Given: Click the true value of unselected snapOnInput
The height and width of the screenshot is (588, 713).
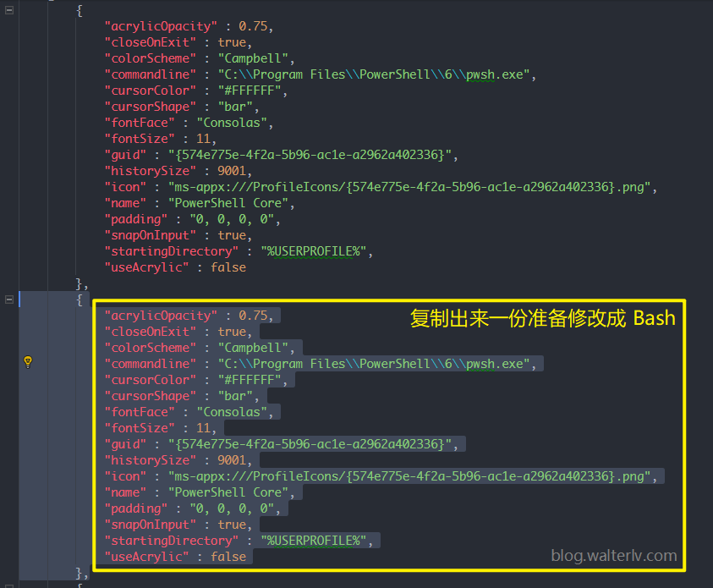Looking at the screenshot, I should [x=232, y=235].
